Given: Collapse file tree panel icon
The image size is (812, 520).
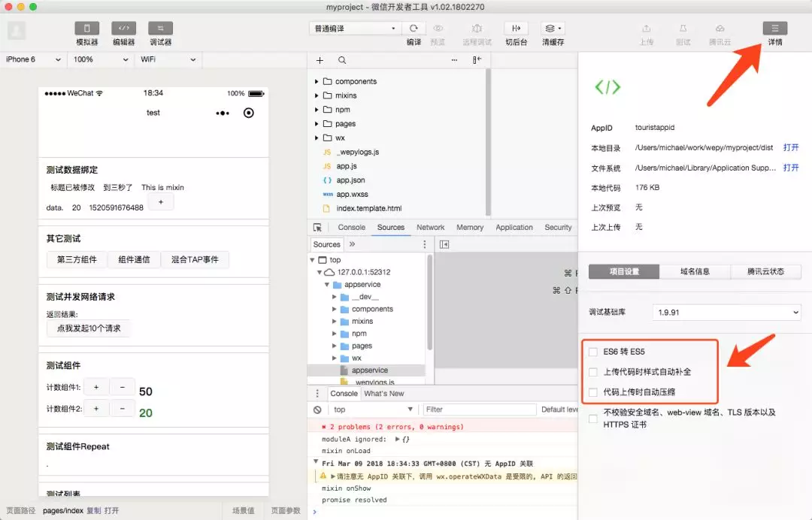Looking at the screenshot, I should click(477, 60).
